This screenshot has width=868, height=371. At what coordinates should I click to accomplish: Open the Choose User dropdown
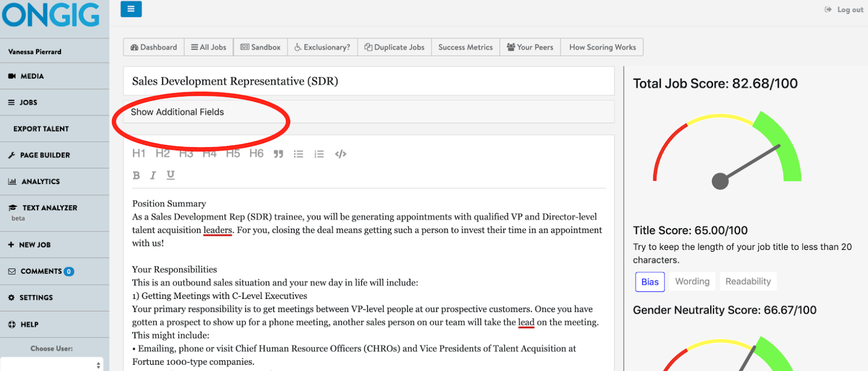[51, 365]
